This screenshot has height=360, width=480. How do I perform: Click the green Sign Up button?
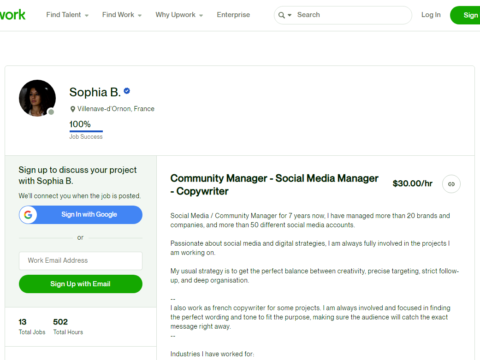pos(465,15)
